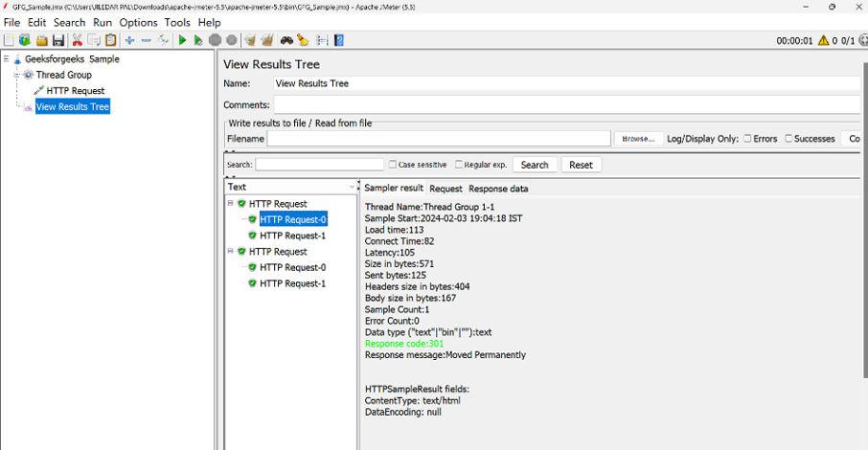Collapse the first HTTP Request result node

pyautogui.click(x=230, y=203)
